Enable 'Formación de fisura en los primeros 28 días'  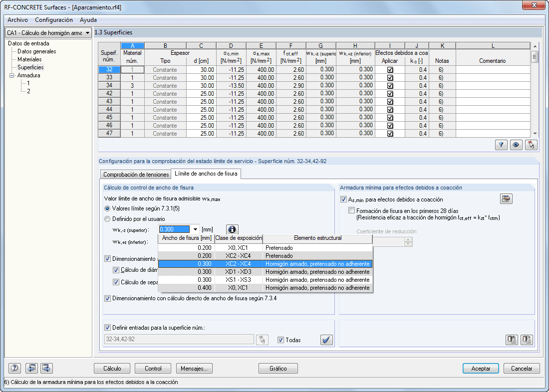pos(351,210)
